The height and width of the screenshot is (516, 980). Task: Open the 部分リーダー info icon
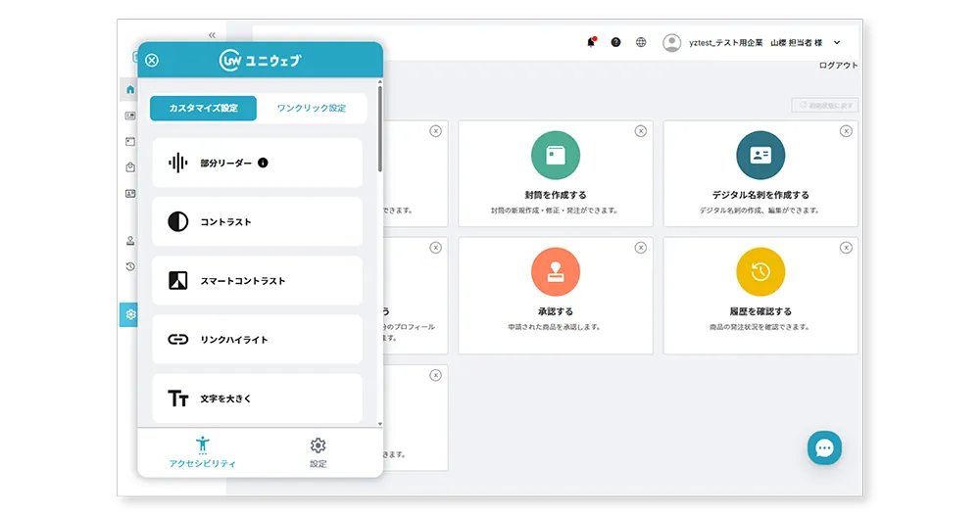pyautogui.click(x=263, y=163)
